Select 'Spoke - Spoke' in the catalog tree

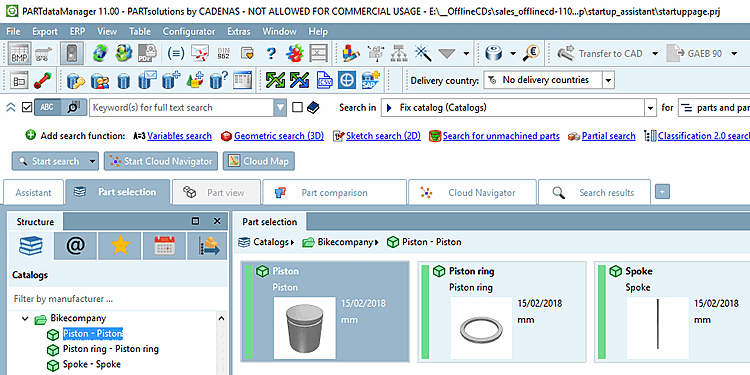click(92, 364)
